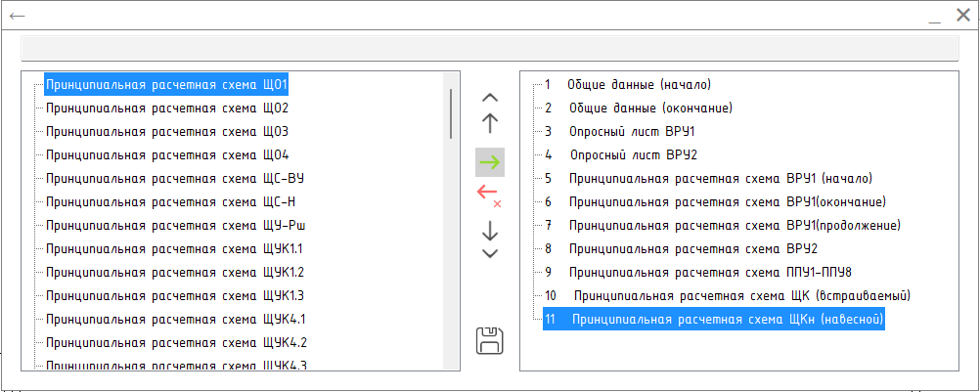The height and width of the screenshot is (392, 980).
Task: Select Принципиальная расчетная схема ЩС-ВУ item
Action: [175, 179]
